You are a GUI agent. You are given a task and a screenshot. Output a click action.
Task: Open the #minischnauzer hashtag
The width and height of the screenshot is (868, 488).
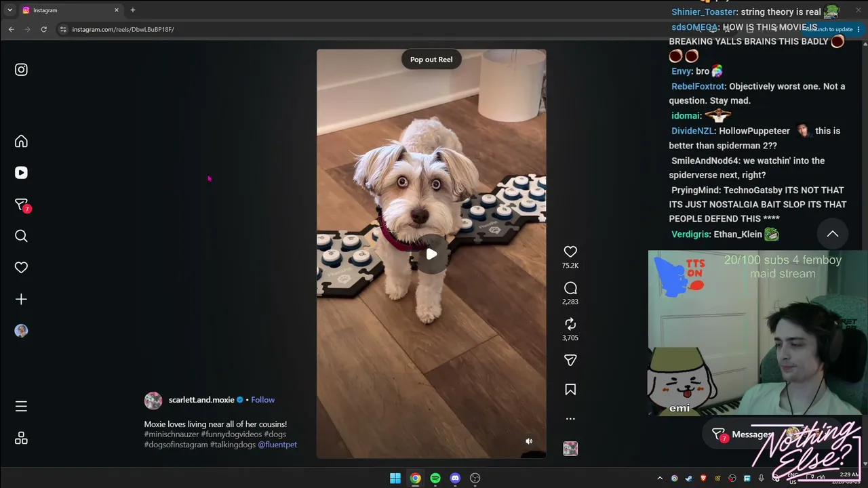pyautogui.click(x=172, y=434)
